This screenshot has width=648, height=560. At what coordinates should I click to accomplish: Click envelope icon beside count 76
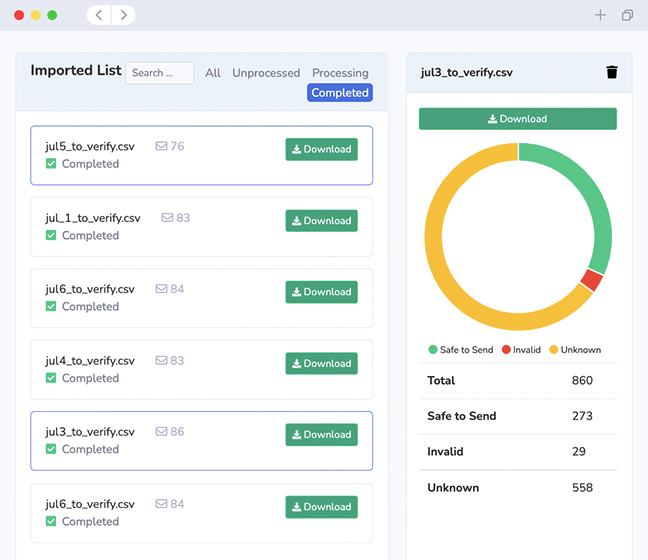(161, 146)
